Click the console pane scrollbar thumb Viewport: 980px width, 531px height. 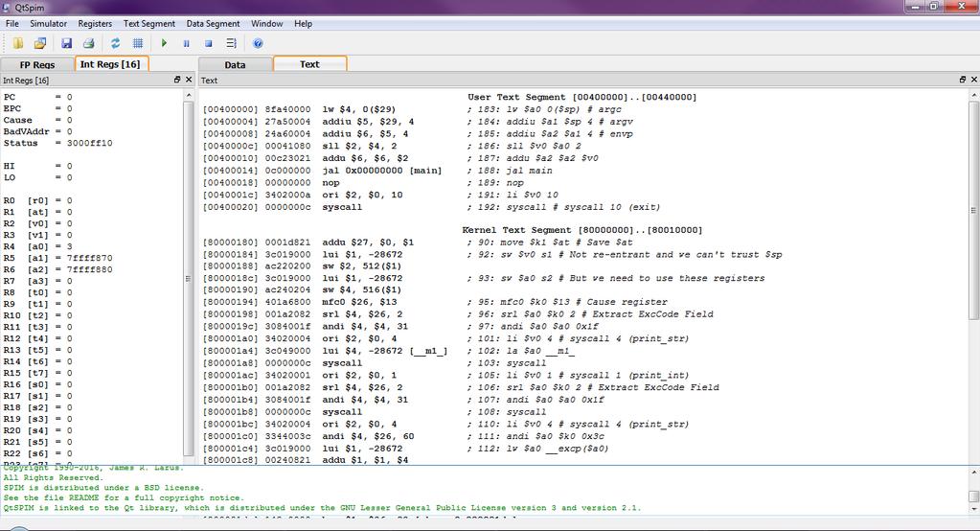click(x=973, y=496)
